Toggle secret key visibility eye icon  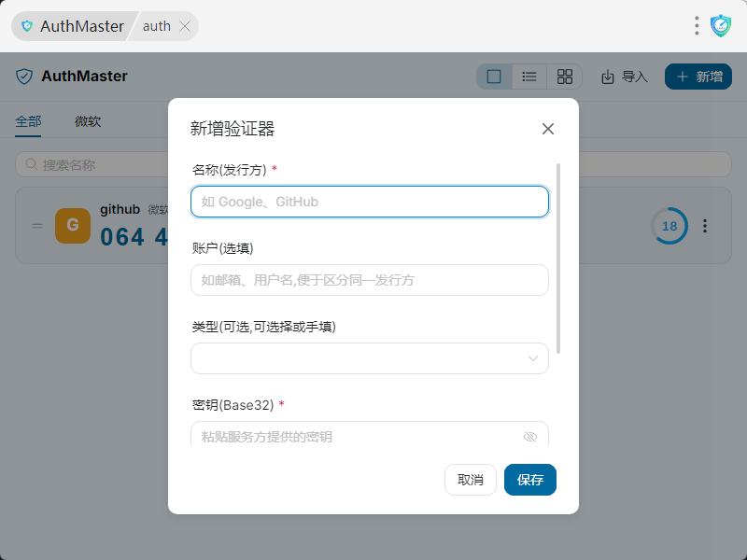click(530, 437)
